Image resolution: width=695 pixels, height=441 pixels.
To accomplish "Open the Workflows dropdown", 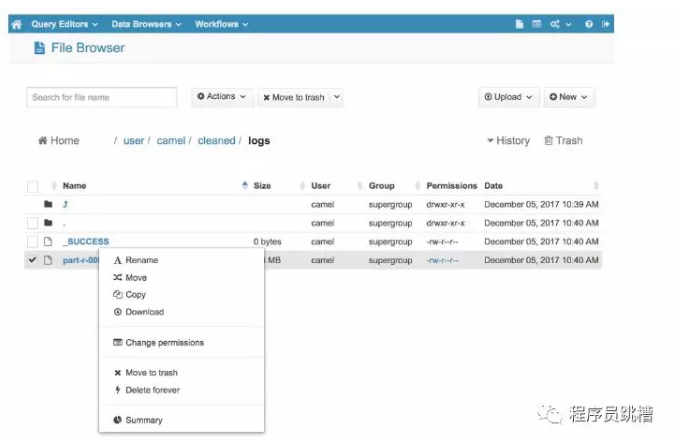I will point(221,24).
